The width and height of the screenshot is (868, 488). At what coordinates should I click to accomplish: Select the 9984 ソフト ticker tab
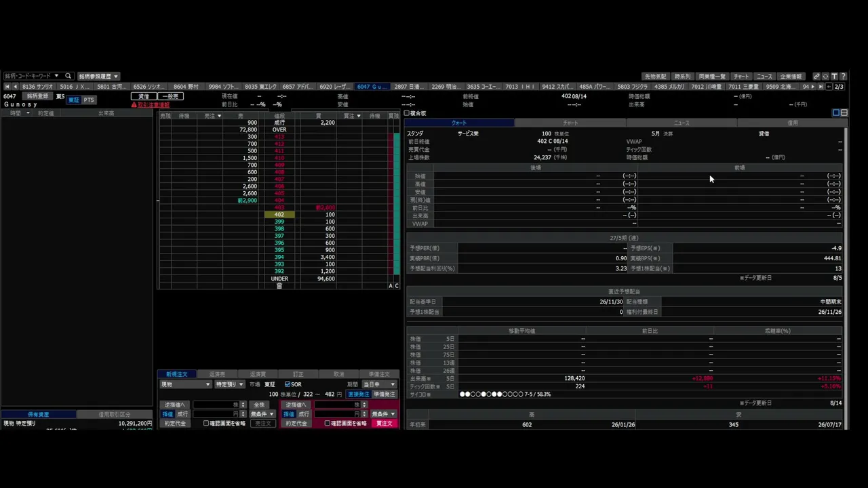(x=223, y=87)
